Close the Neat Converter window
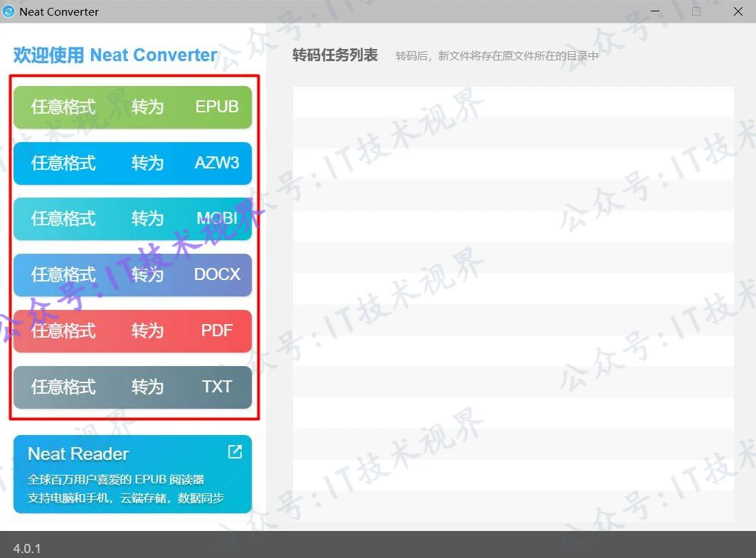Viewport: 756px width, 558px height. click(x=738, y=11)
